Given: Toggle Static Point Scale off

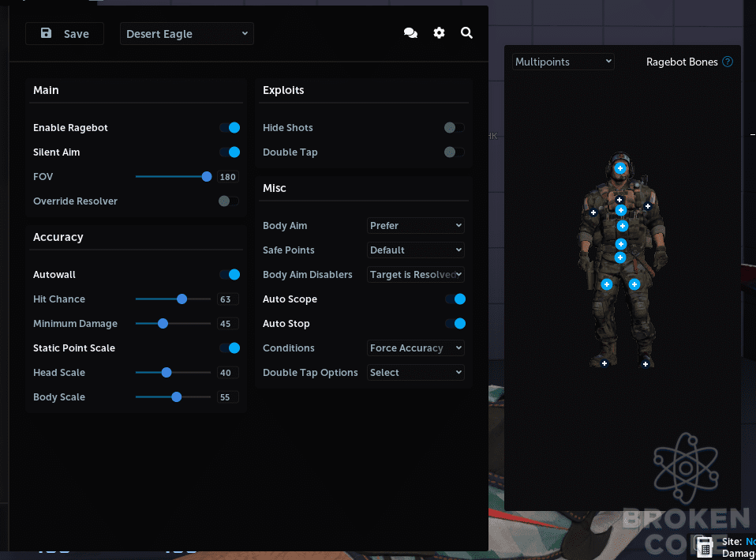Looking at the screenshot, I should click(230, 348).
